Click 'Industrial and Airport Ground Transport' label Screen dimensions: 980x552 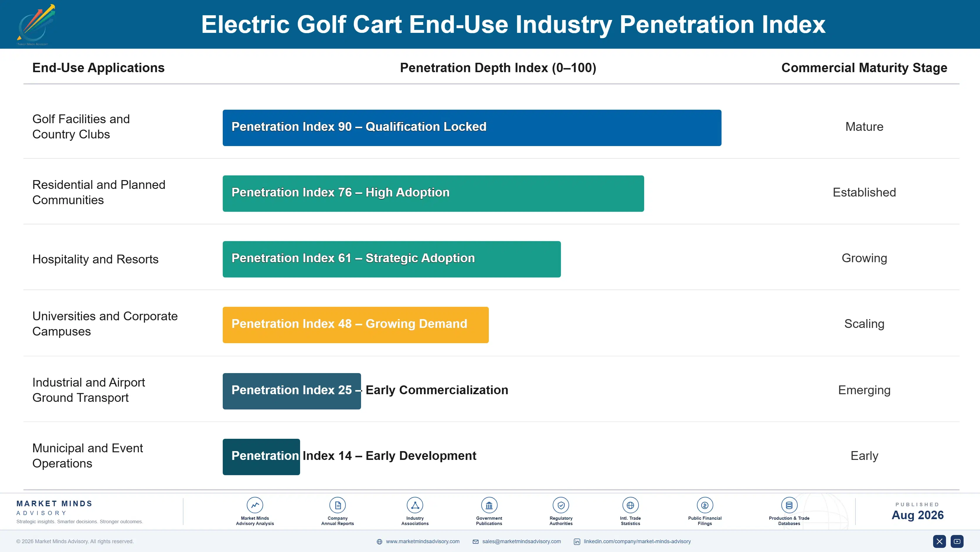[89, 390]
